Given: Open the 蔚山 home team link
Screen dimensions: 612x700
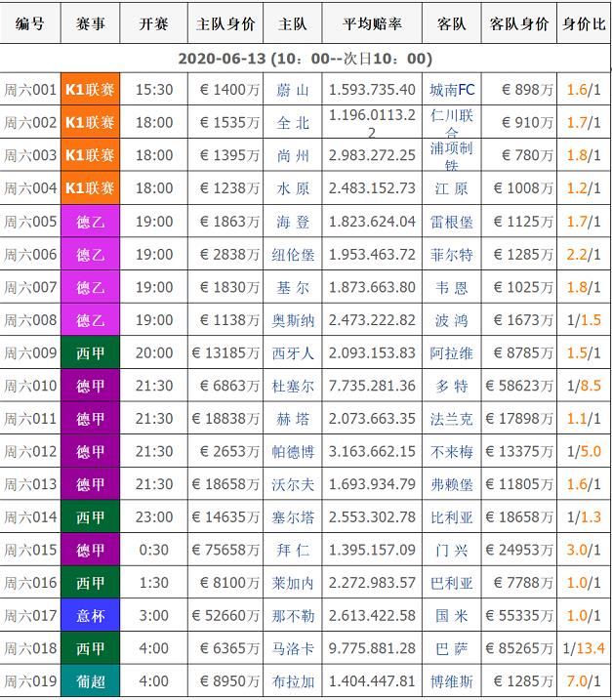Looking at the screenshot, I should pos(293,90).
